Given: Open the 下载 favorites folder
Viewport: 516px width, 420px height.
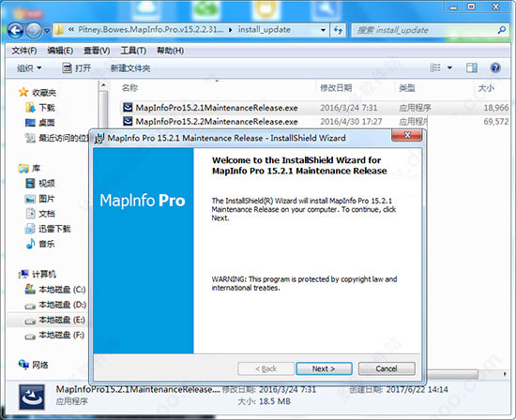Looking at the screenshot, I should [x=40, y=108].
